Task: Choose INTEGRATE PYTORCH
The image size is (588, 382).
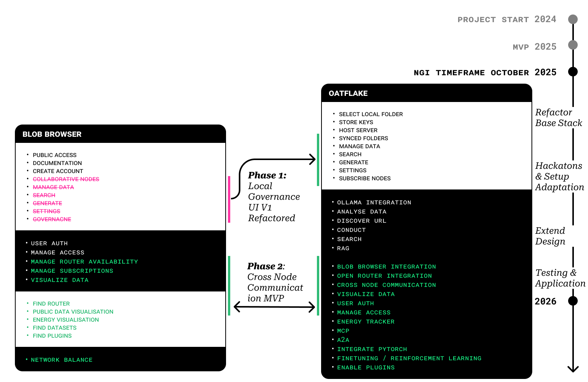Action: point(372,349)
